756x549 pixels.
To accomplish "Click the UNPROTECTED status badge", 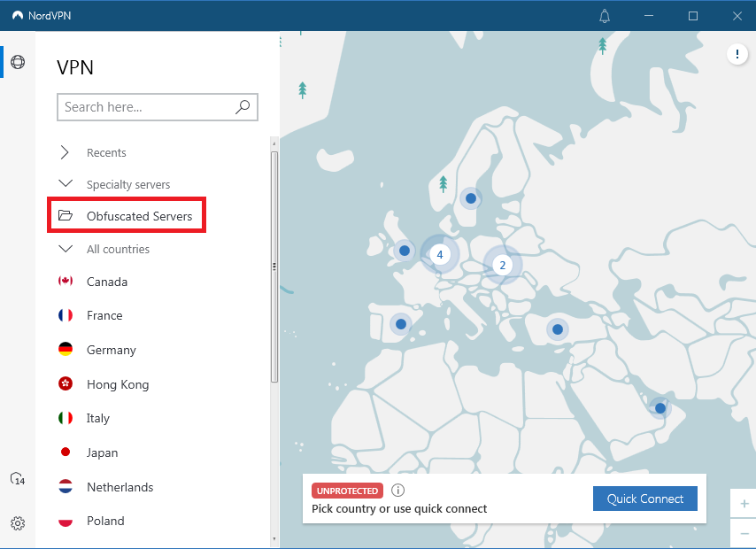I will [348, 491].
